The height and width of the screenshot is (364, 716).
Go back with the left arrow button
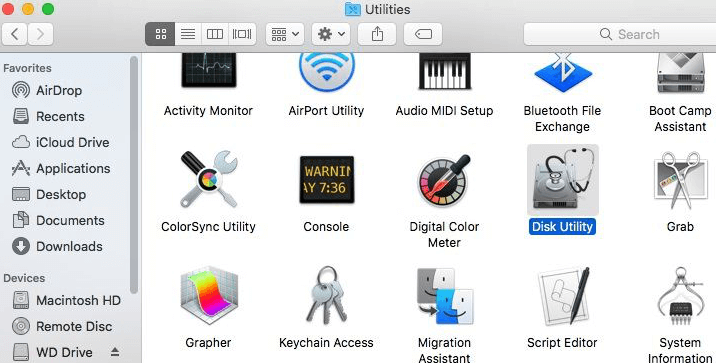[15, 34]
